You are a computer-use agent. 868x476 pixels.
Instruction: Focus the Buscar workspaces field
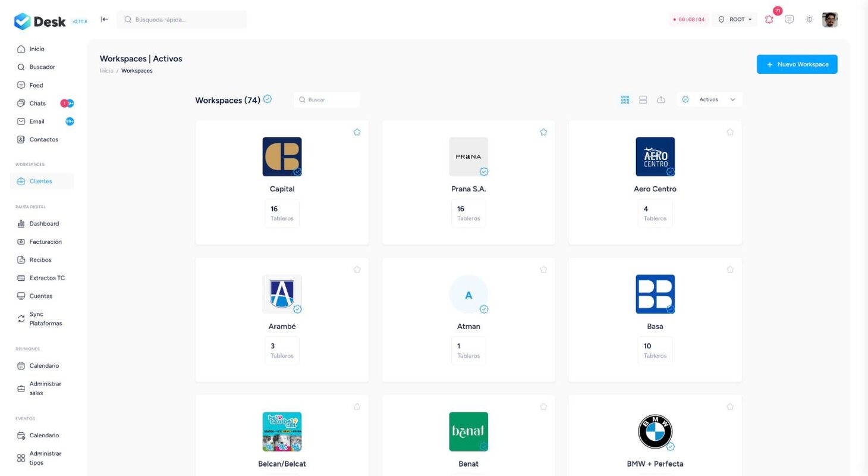pyautogui.click(x=326, y=100)
